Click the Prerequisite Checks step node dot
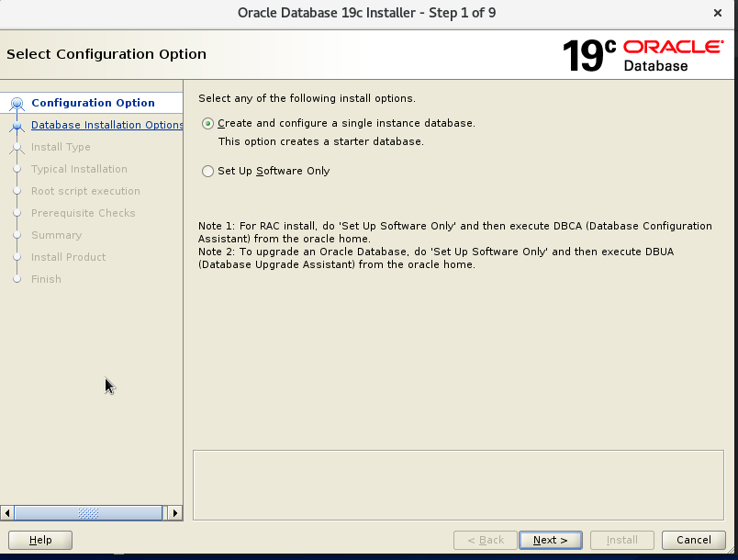This screenshot has width=738, height=560. tap(17, 213)
